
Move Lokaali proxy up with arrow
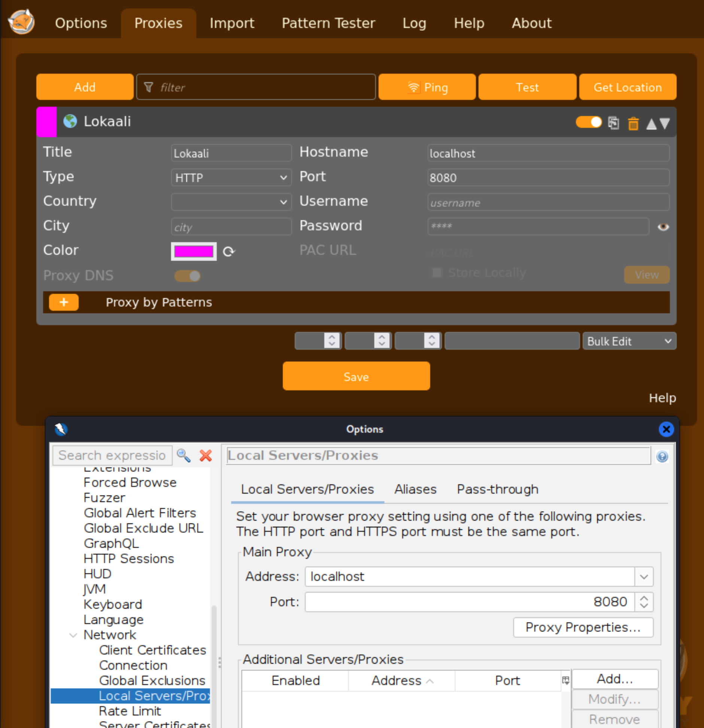tap(651, 124)
